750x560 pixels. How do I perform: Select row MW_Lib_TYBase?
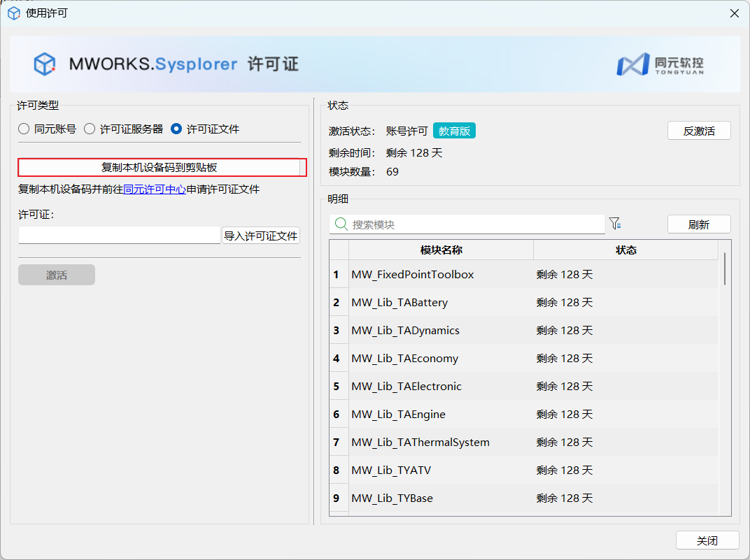(524, 498)
